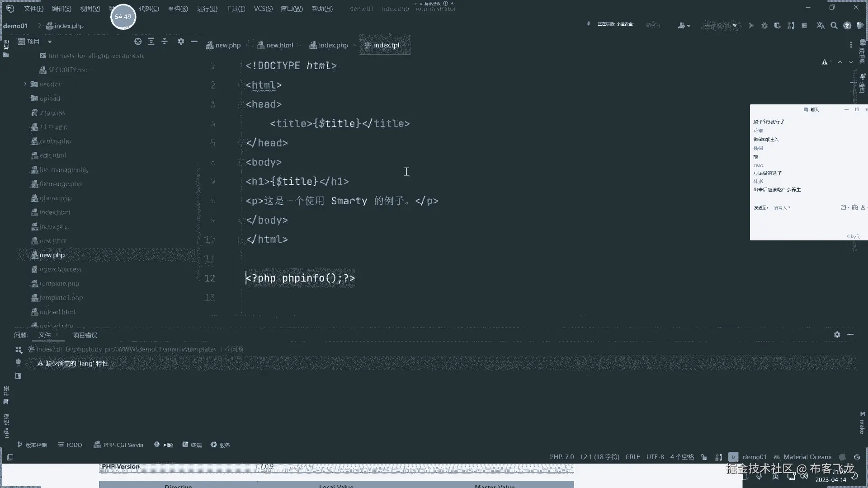
Task: Start debugging with the bug icon
Action: point(764,26)
